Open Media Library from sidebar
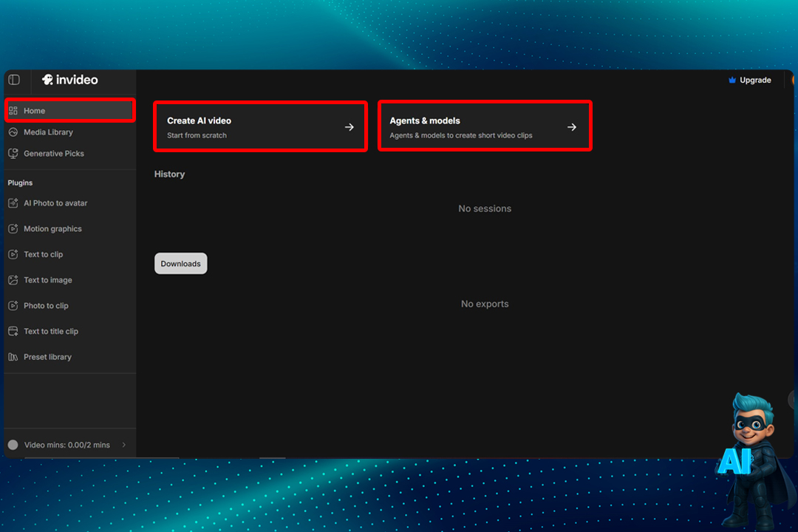This screenshot has width=798, height=532. coord(48,132)
